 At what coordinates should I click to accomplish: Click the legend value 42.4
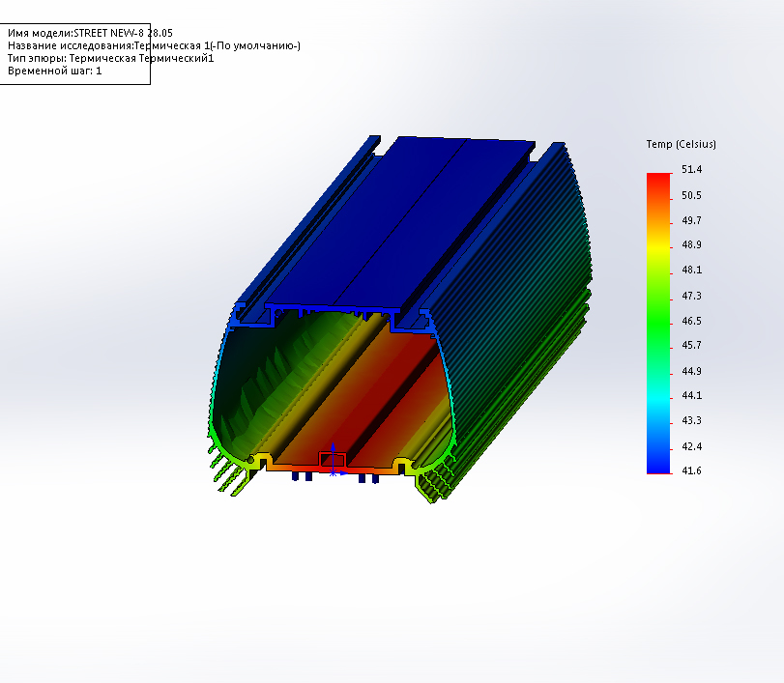(x=691, y=446)
